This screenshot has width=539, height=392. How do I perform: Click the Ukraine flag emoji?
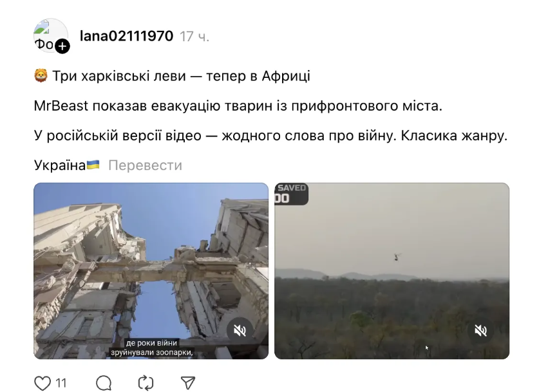pyautogui.click(x=93, y=165)
